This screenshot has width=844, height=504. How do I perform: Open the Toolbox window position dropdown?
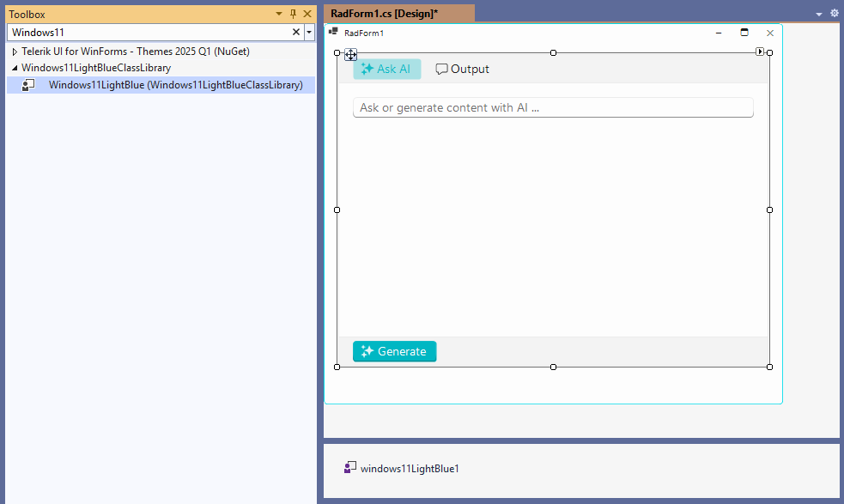coord(277,13)
